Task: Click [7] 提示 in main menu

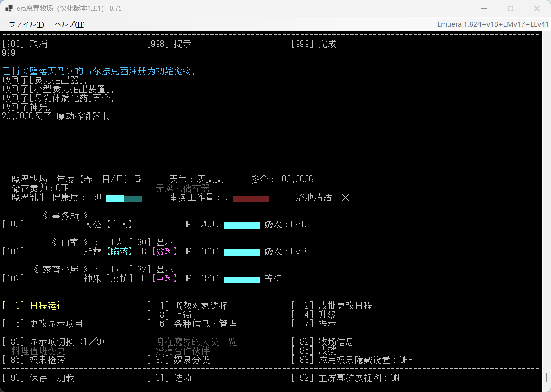Action: coord(314,324)
